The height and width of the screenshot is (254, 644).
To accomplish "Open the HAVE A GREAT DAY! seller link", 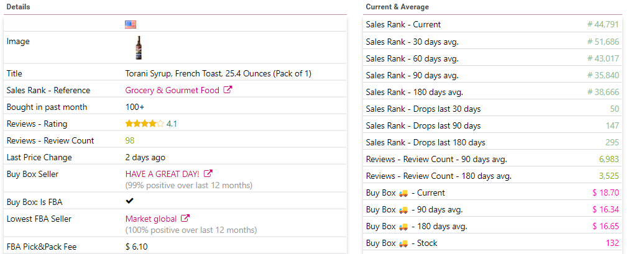I will [162, 174].
